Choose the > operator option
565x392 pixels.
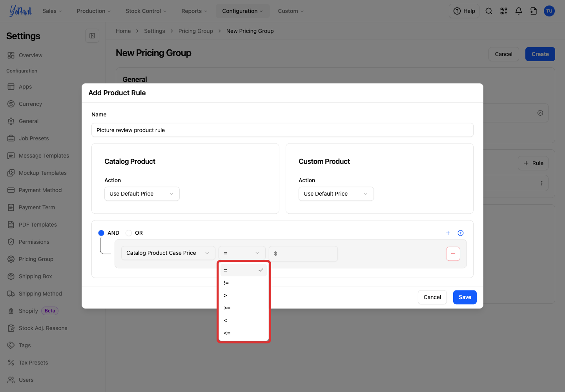pos(244,295)
